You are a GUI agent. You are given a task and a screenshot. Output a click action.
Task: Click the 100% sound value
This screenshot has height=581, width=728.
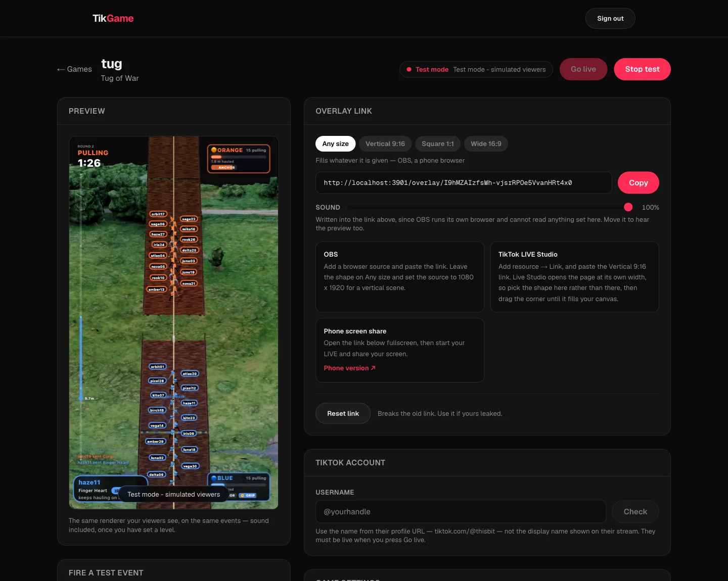pos(650,207)
